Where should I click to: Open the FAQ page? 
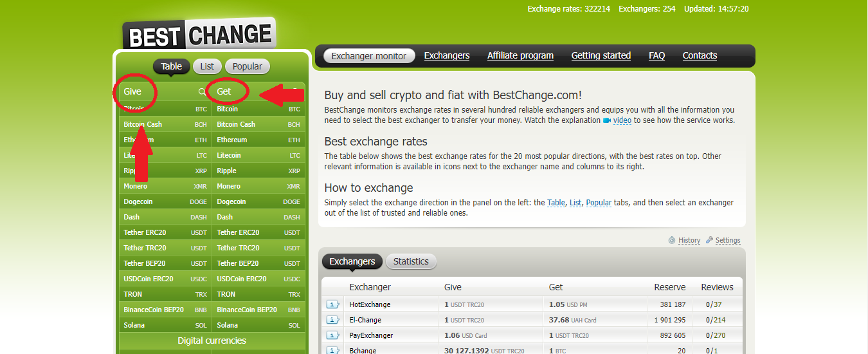pyautogui.click(x=656, y=55)
